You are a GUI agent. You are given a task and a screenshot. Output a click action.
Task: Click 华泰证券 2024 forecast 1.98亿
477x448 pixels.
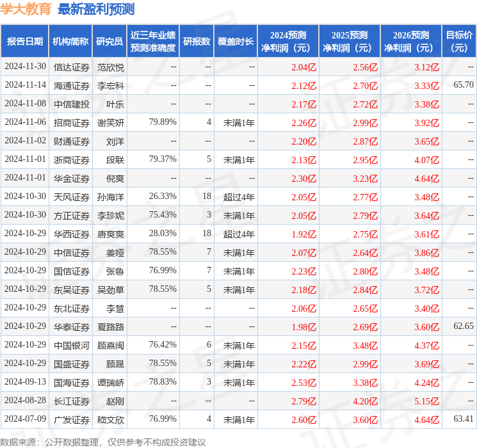(304, 327)
